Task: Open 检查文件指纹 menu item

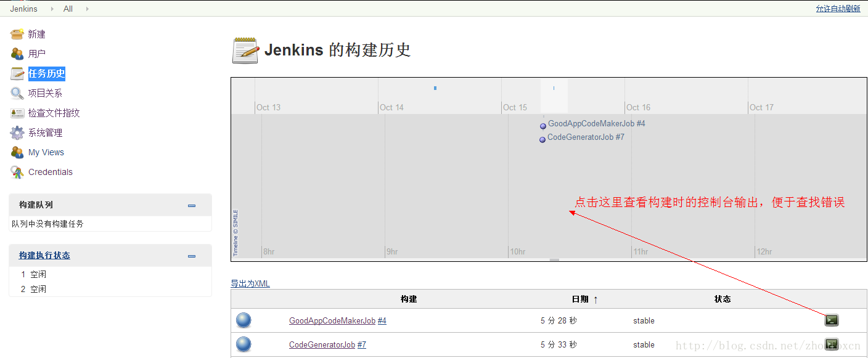Action: (54, 113)
